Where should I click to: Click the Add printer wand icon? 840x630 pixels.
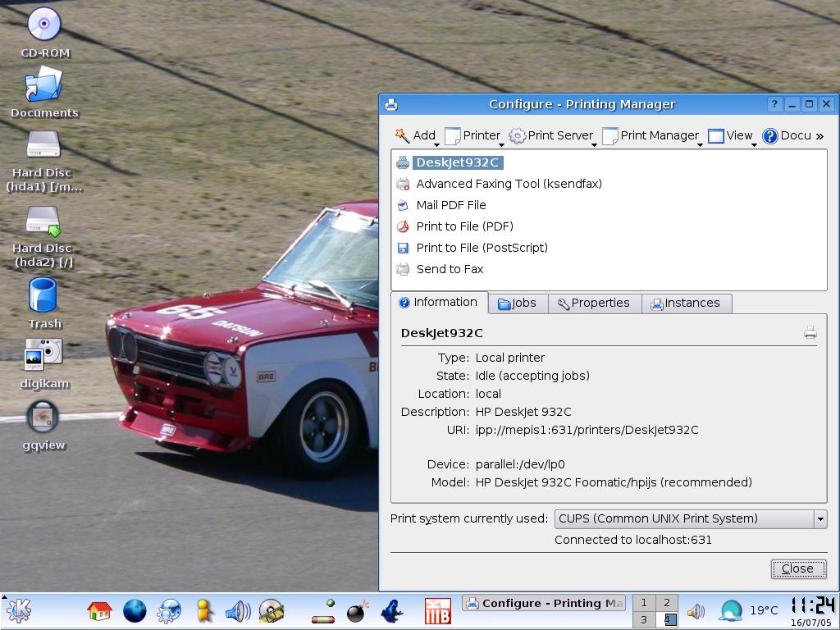(402, 135)
